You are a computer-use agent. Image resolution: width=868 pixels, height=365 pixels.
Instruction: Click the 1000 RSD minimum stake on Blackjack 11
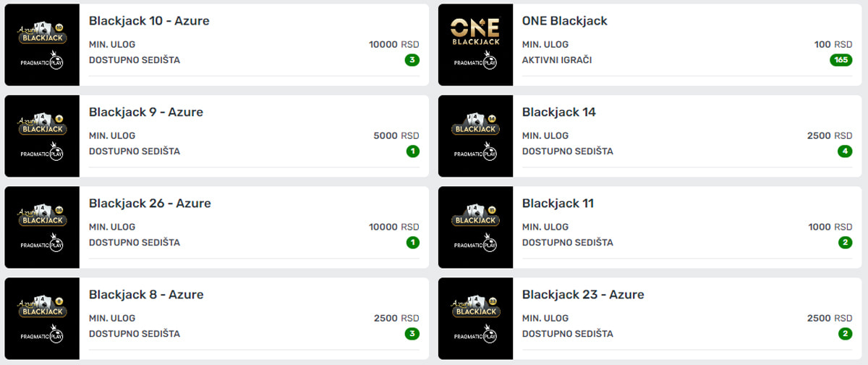(x=830, y=227)
